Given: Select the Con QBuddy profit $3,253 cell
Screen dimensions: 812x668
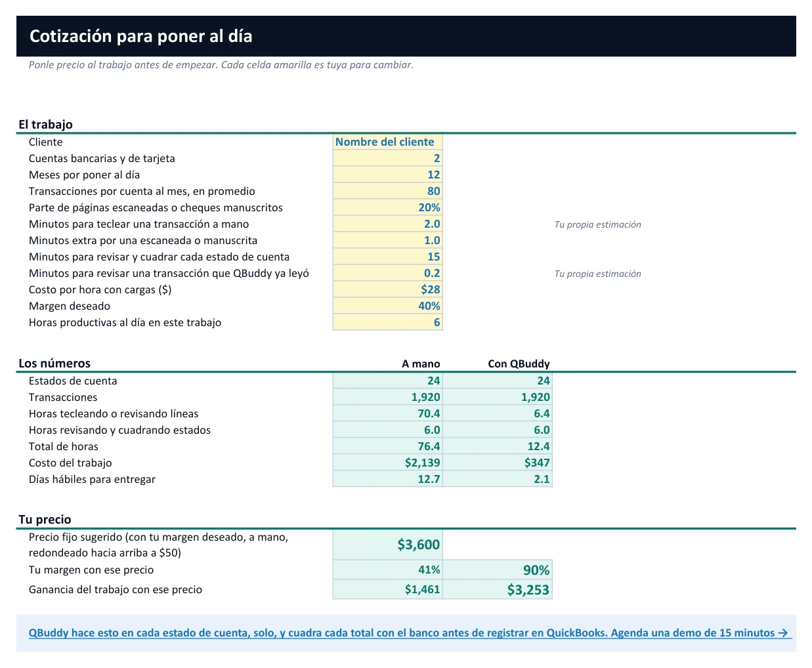Looking at the screenshot, I should (x=498, y=590).
